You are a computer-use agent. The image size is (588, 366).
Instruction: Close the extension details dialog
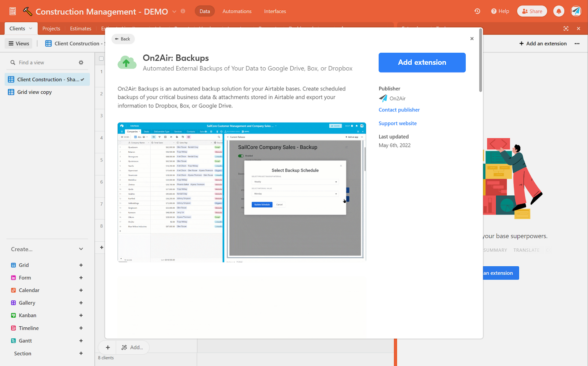[472, 39]
